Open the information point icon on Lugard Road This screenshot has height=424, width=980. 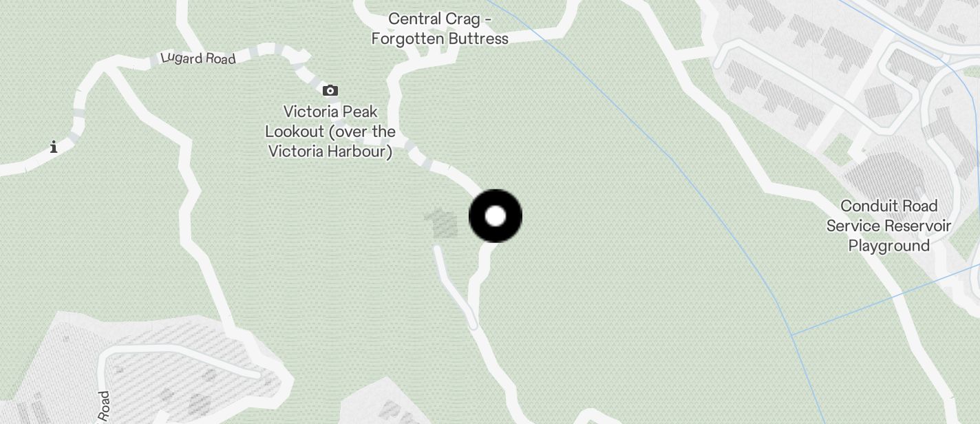[54, 147]
